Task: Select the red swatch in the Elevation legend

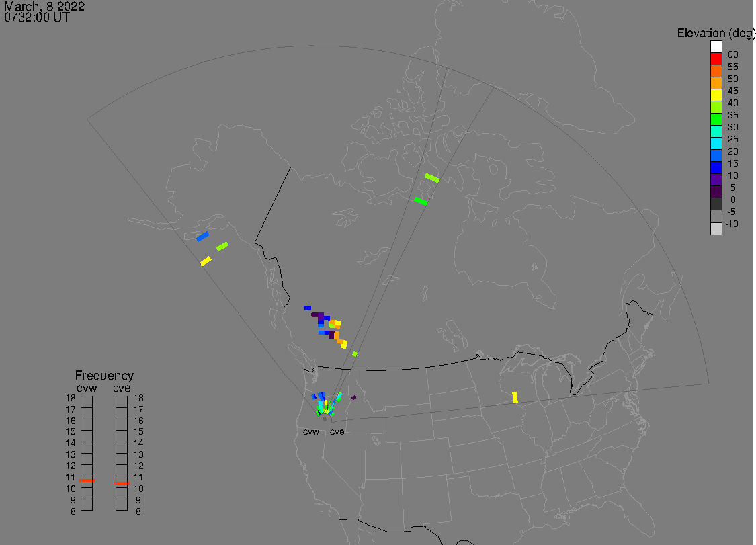Action: click(x=716, y=59)
